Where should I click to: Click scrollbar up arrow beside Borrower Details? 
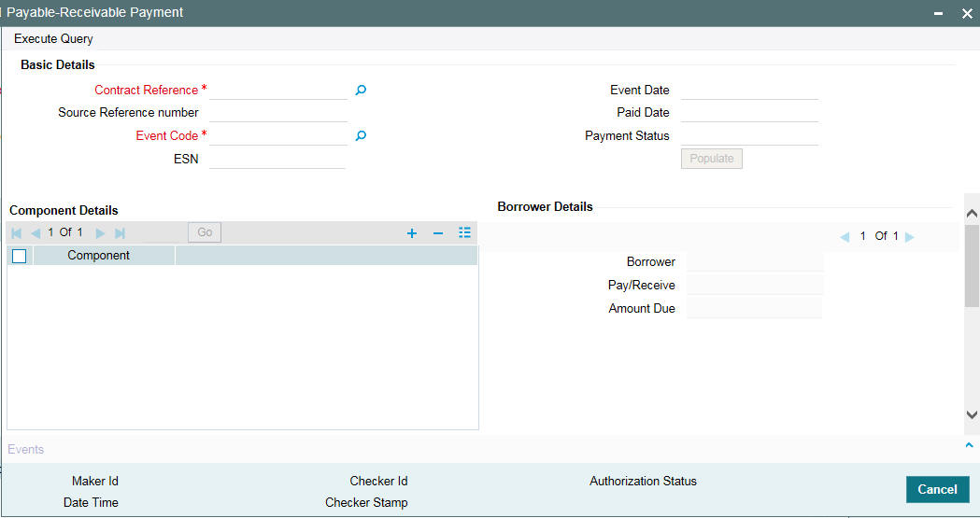coord(972,214)
